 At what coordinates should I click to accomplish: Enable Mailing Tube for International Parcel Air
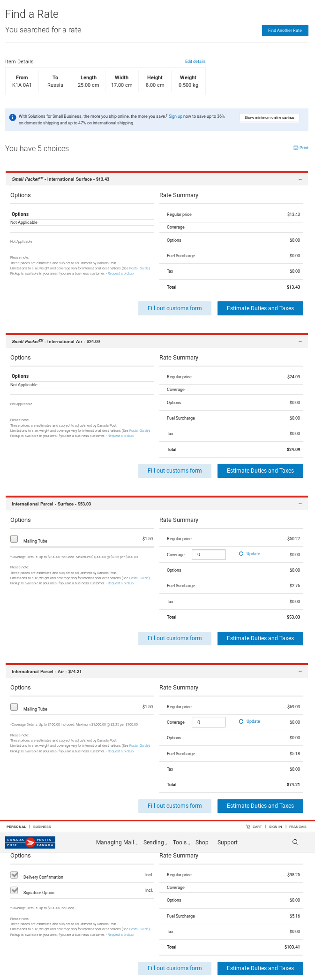pyautogui.click(x=15, y=707)
